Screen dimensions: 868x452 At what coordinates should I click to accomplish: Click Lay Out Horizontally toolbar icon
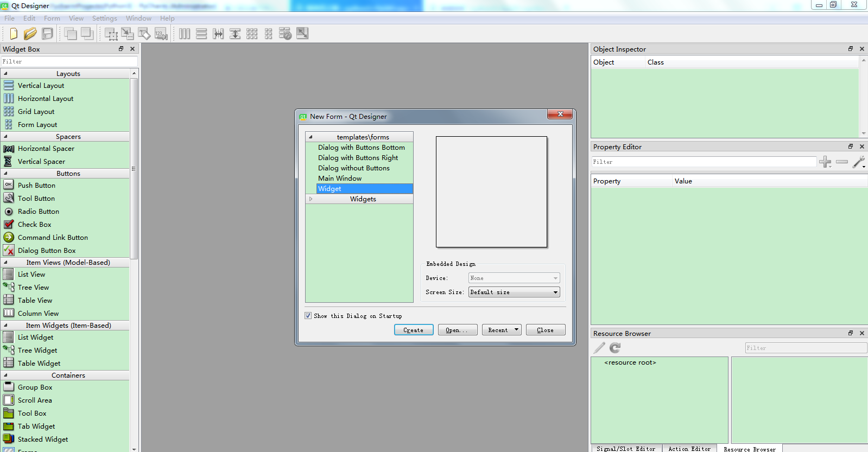[x=185, y=34]
